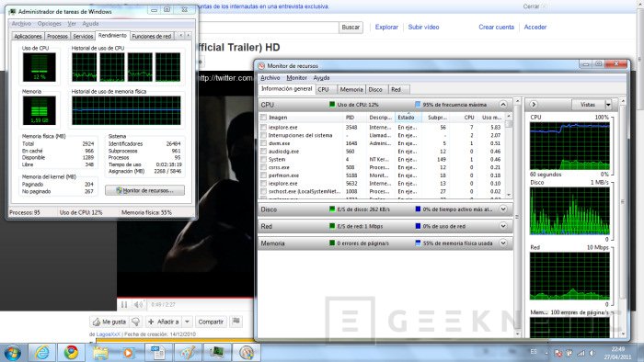Show hidden system tray icons arrow
Screen dimensions: 644x362
point(546,353)
